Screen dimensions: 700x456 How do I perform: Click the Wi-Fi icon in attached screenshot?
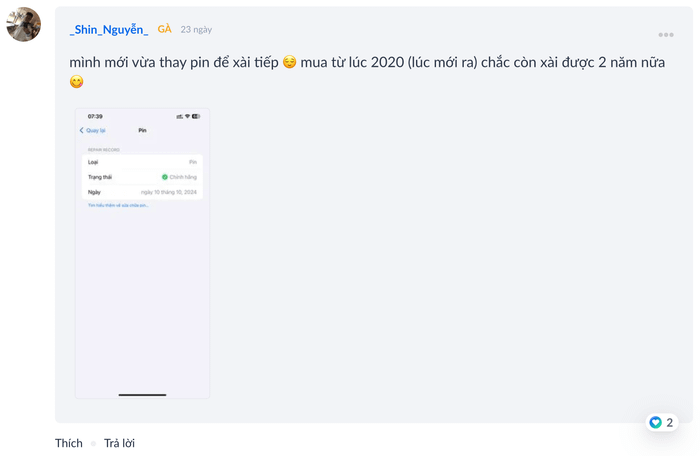point(187,116)
